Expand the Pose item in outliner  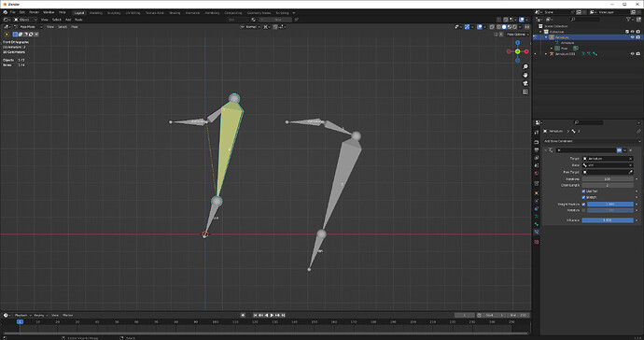tap(552, 48)
